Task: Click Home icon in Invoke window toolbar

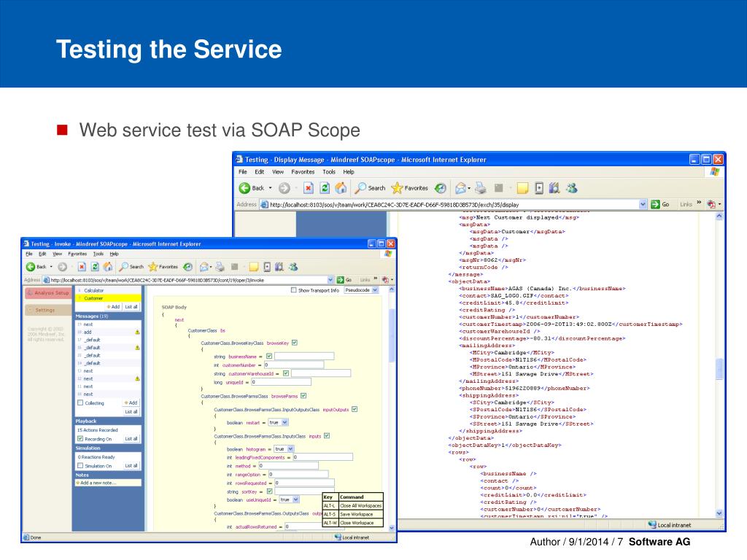Action: coord(108,267)
